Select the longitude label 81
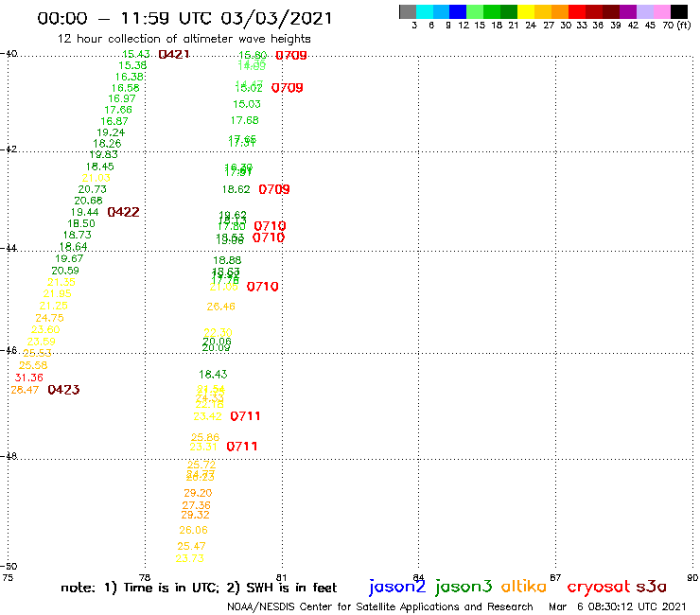 tap(281, 577)
